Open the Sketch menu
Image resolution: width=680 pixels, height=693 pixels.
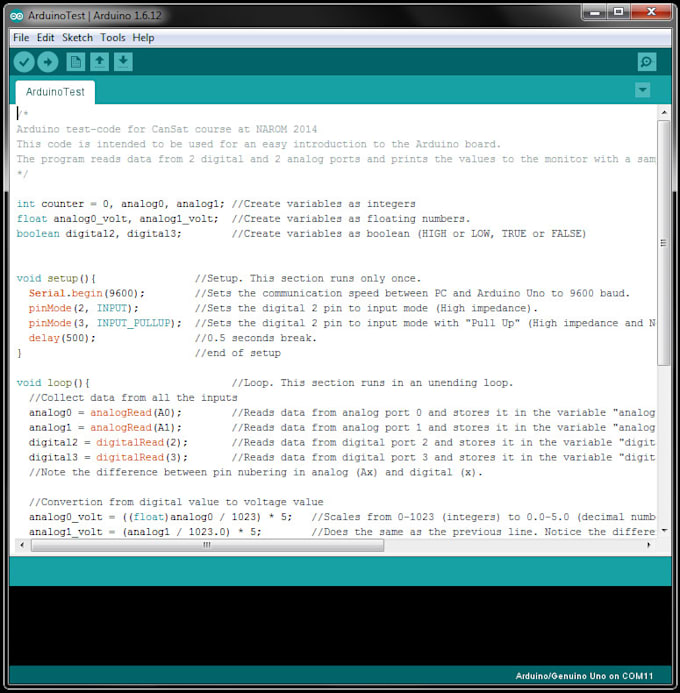[77, 38]
